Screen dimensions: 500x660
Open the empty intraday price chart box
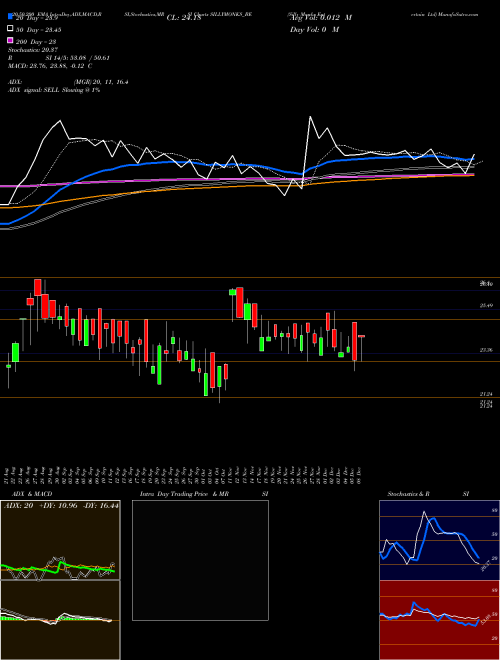(200, 560)
